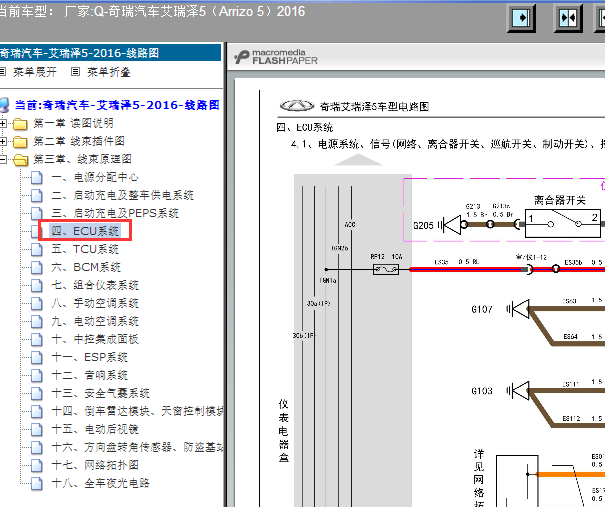Image resolution: width=605 pixels, height=507 pixels.
Task: Expand 第二章 线束插件图 tree node
Action: pyautogui.click(x=3, y=141)
